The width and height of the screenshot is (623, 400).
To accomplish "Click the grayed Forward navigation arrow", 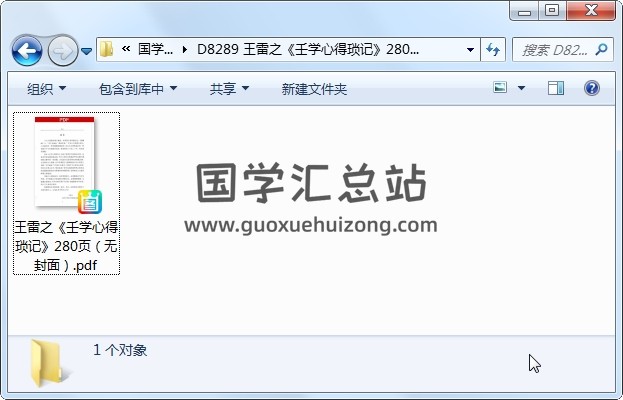I will [63, 50].
